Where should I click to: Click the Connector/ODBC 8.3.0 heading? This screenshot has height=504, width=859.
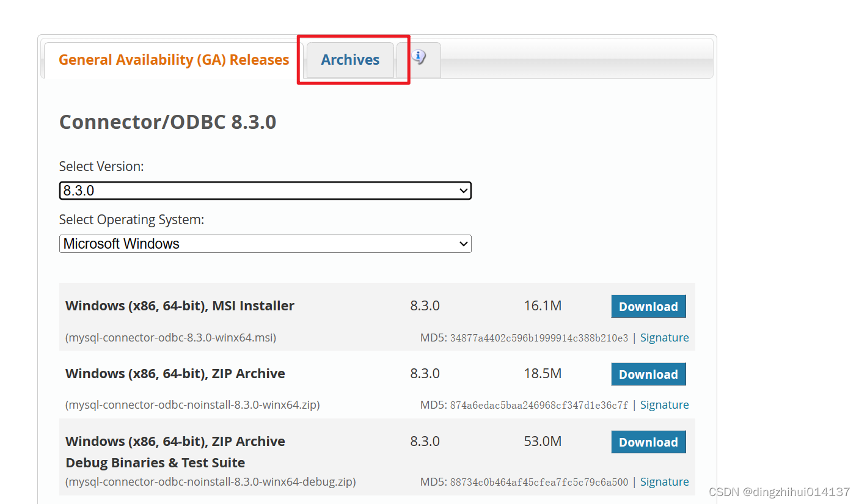click(167, 121)
